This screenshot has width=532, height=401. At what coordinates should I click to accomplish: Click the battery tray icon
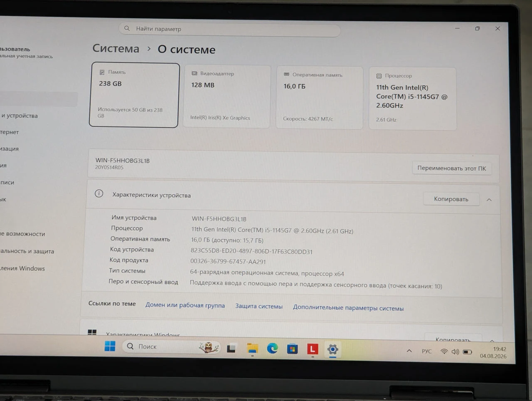(468, 352)
